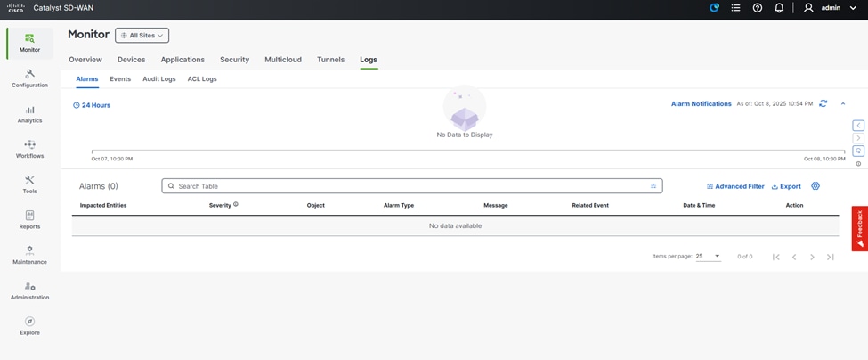Select the Audit Logs sub-tab
The width and height of the screenshot is (868, 360).
click(158, 79)
